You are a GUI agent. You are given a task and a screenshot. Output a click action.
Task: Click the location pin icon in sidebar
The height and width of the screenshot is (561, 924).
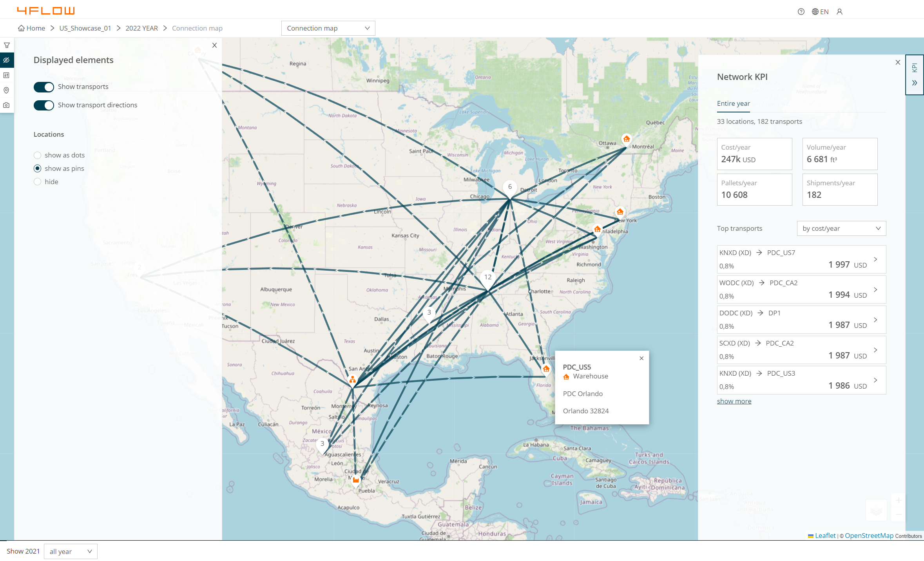pos(7,90)
